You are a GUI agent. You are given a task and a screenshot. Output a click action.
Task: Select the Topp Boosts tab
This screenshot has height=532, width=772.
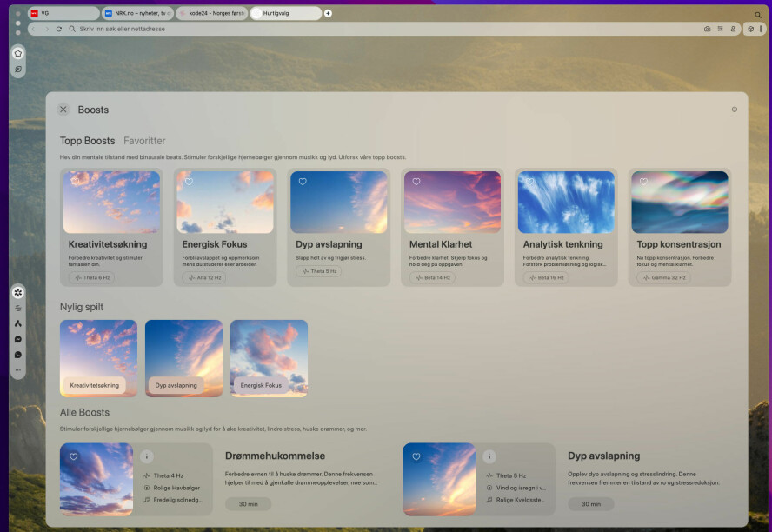pos(87,141)
